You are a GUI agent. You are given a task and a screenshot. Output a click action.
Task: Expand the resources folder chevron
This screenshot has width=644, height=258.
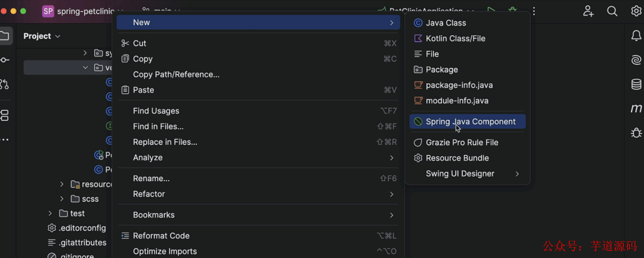coord(62,184)
